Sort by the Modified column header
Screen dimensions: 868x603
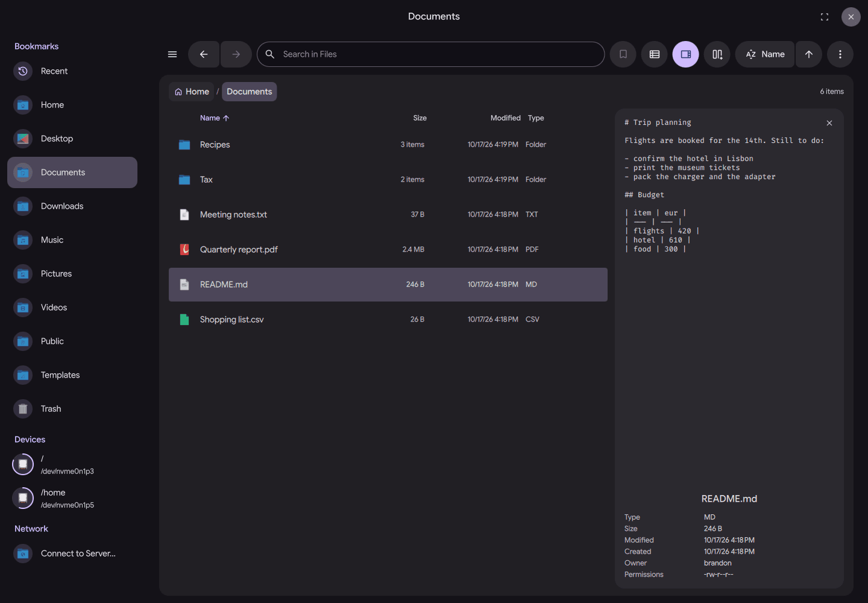(x=506, y=118)
